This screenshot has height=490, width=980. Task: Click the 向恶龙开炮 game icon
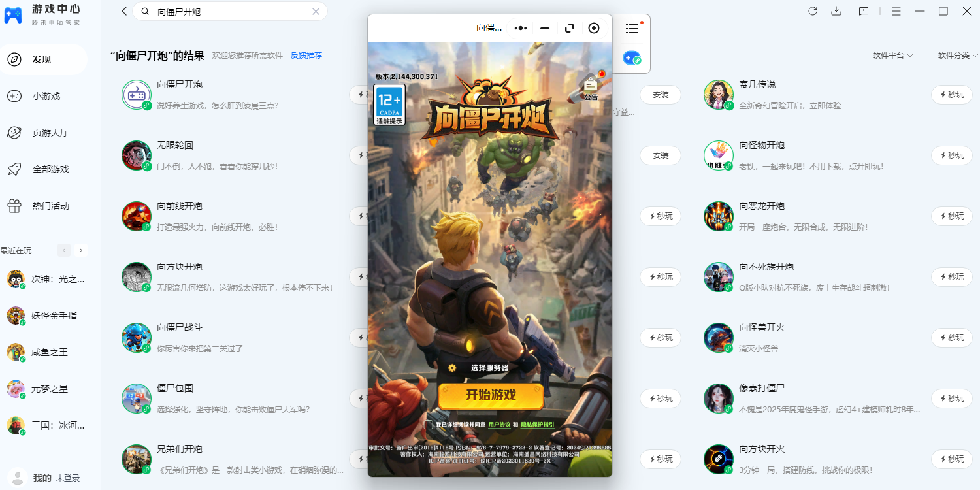(x=719, y=216)
